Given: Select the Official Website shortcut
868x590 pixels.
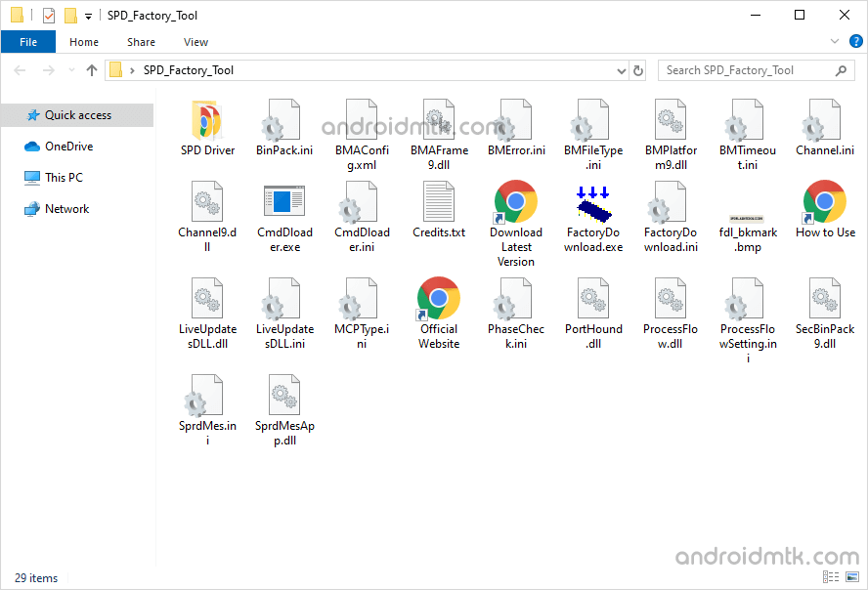Looking at the screenshot, I should (x=439, y=314).
